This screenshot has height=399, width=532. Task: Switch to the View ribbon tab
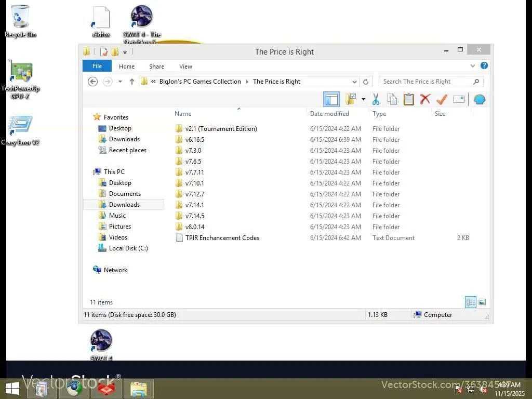point(185,66)
